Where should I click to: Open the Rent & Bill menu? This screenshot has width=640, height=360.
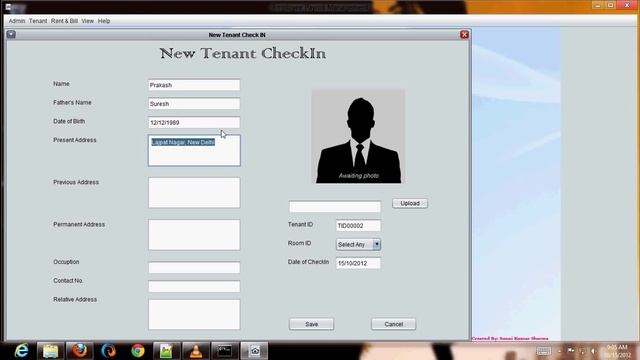64,21
